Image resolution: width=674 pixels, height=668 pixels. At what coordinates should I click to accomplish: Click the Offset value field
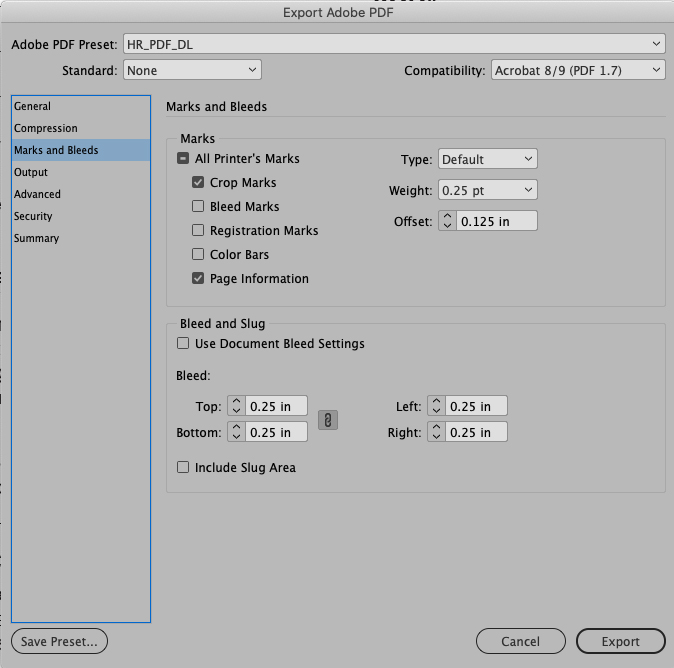(x=496, y=221)
